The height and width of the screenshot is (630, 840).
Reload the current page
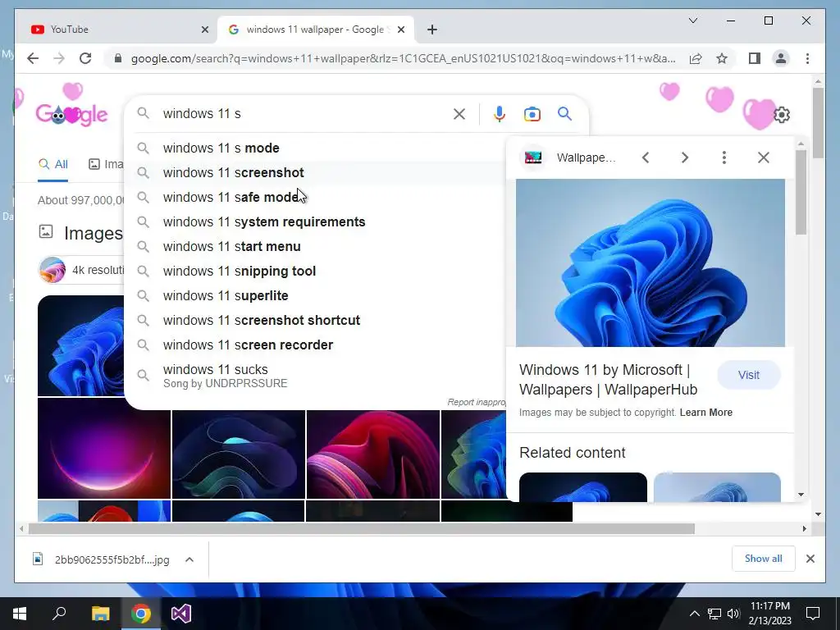[x=85, y=58]
